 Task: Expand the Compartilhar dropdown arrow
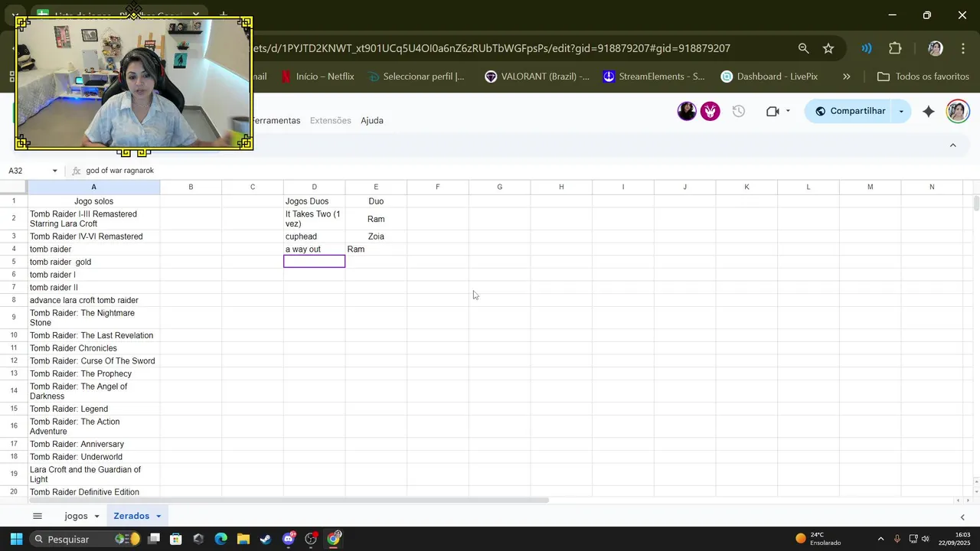pyautogui.click(x=900, y=112)
